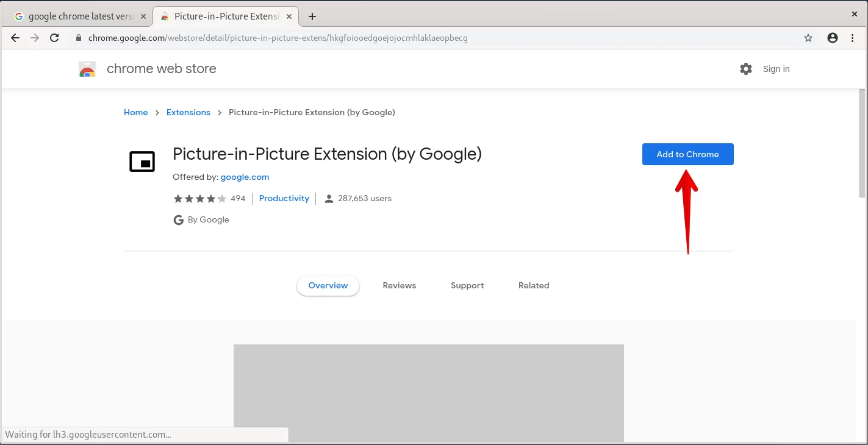Go to the Home breadcrumb

pos(135,112)
